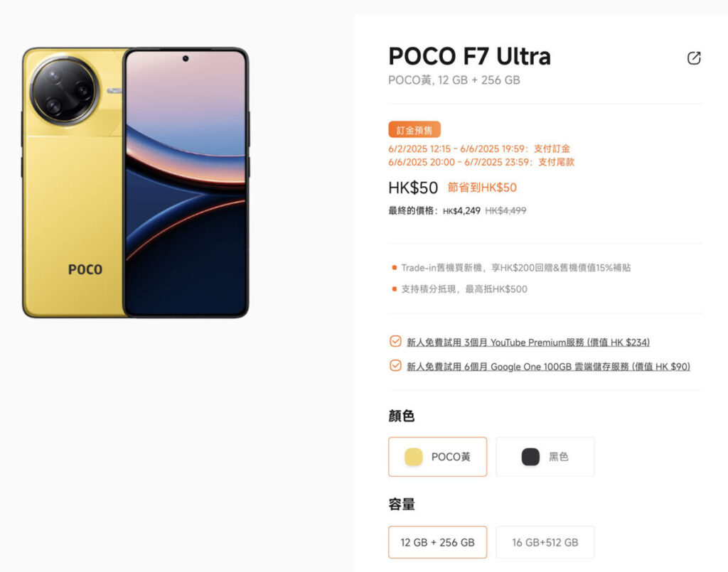Viewport: 728px width, 572px height.
Task: Select the 黑色 black color swatch
Action: pyautogui.click(x=530, y=457)
